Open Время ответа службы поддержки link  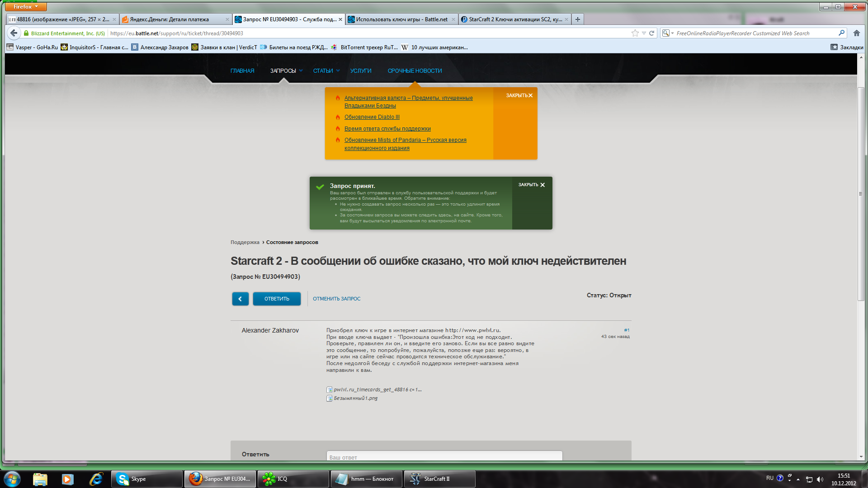click(x=387, y=129)
